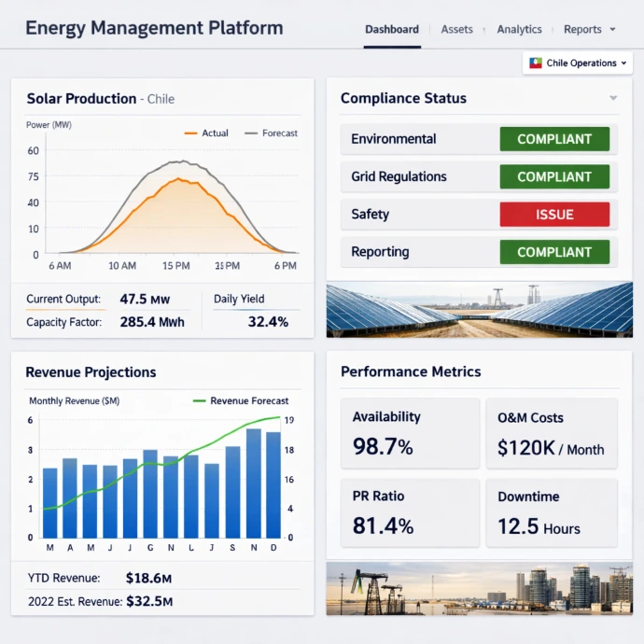This screenshot has width=644, height=644.
Task: Open the O&M Costs metric card
Action: click(551, 433)
